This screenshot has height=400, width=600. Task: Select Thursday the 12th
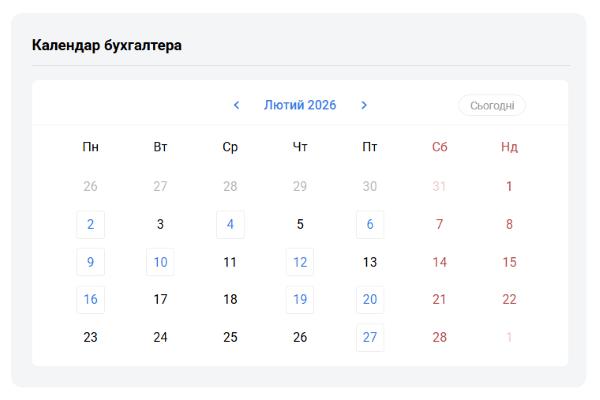[x=300, y=262]
